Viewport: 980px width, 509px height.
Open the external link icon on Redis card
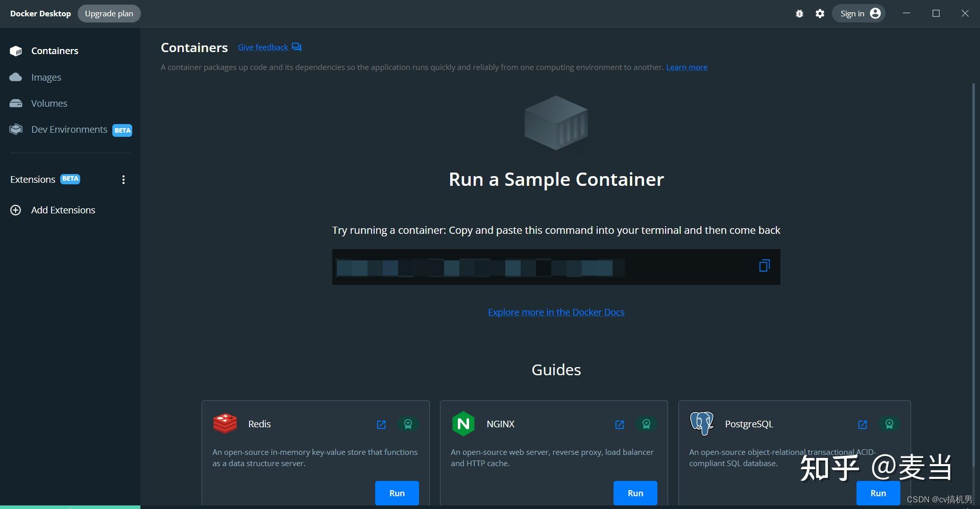pos(381,424)
